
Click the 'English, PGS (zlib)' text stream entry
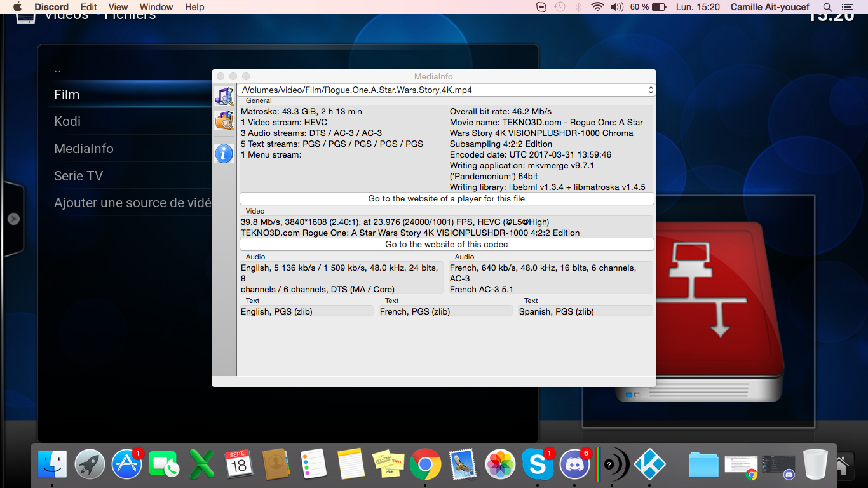277,311
